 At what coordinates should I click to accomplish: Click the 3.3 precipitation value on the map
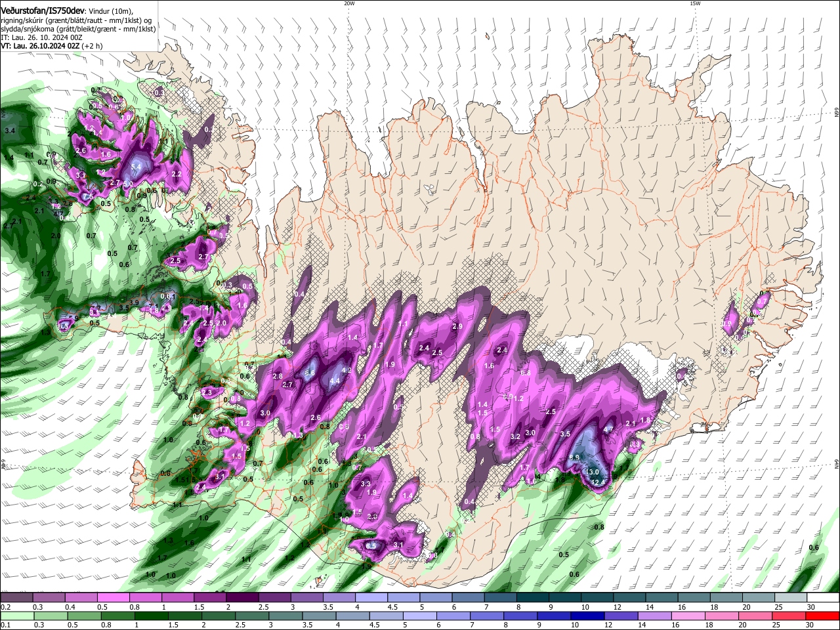tap(366, 484)
